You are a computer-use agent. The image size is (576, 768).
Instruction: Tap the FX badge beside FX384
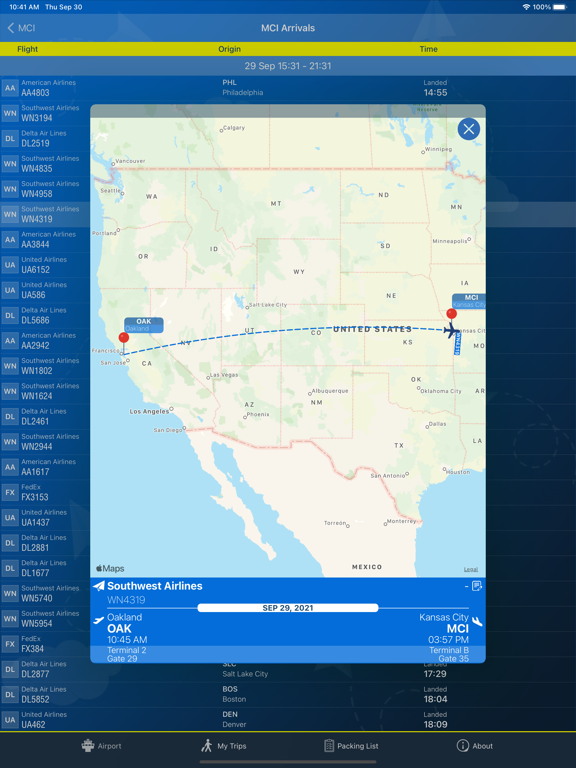click(x=10, y=644)
